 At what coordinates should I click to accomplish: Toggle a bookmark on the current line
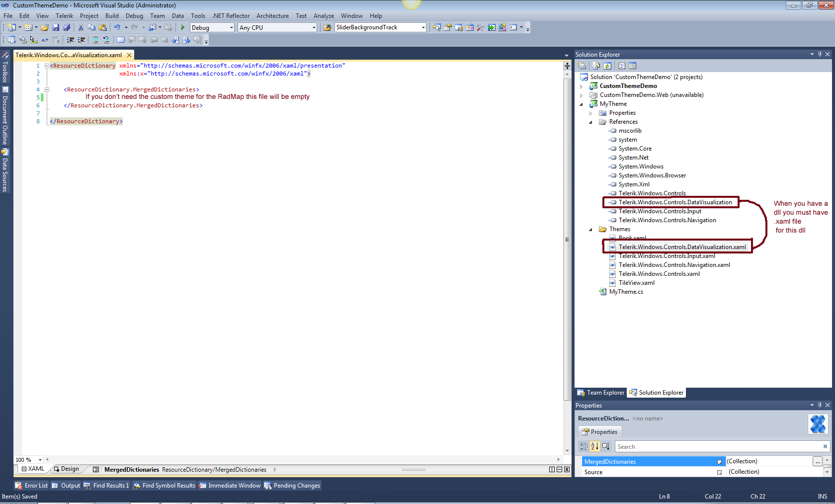(121, 40)
